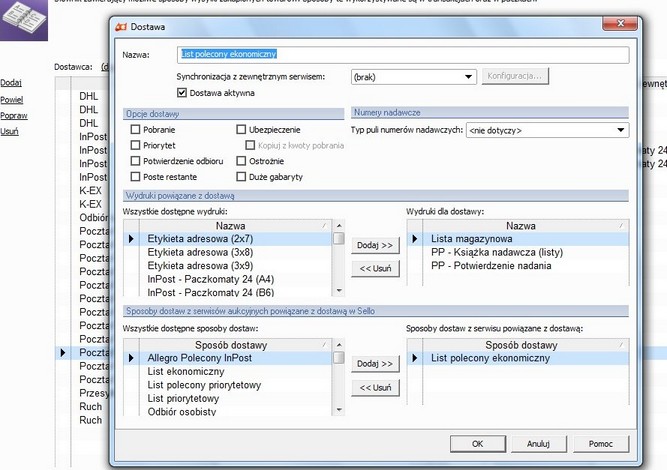Check the Ubezpieczenie option

(x=241, y=129)
